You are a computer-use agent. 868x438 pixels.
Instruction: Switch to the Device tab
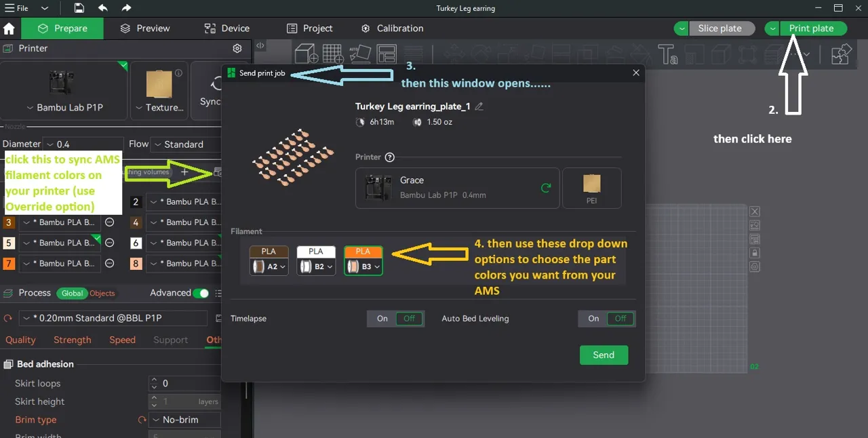click(227, 28)
